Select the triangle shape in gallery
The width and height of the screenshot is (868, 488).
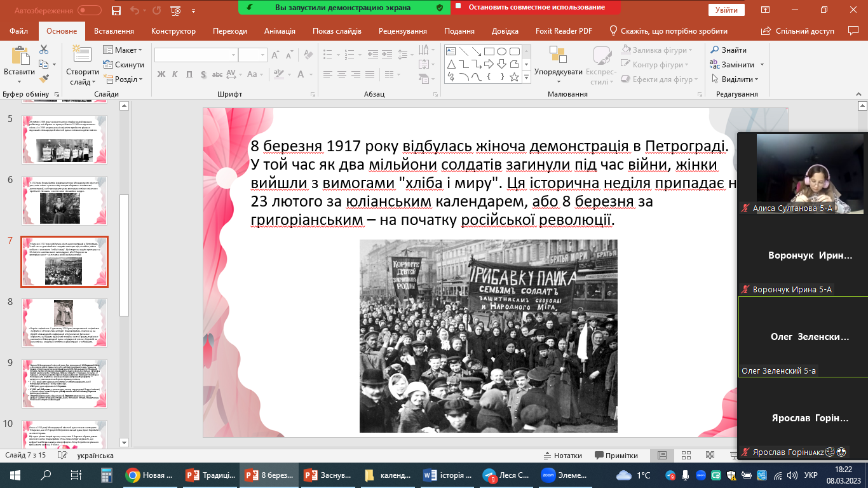[x=451, y=64]
